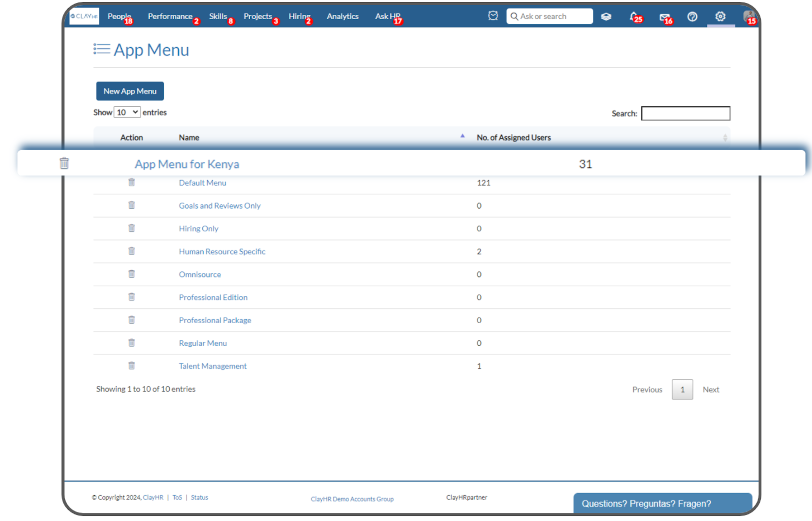
Task: Open the Analytics menu
Action: tap(343, 16)
